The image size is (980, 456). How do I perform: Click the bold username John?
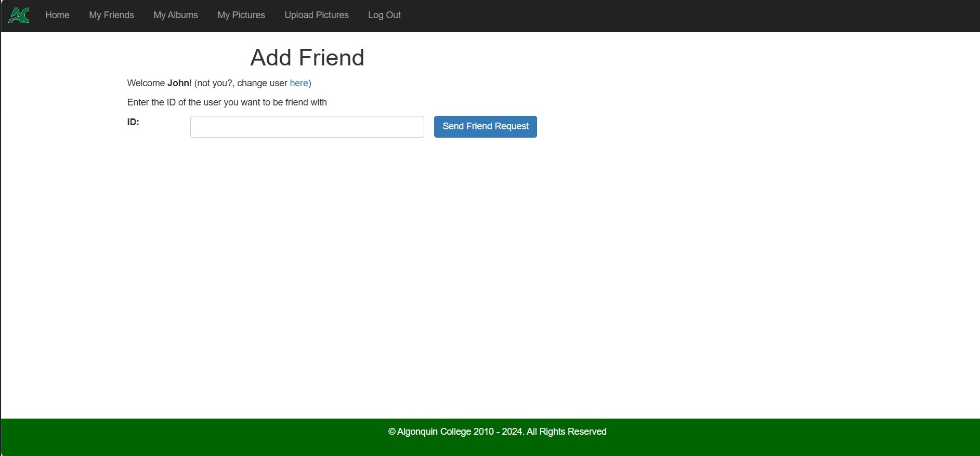178,83
